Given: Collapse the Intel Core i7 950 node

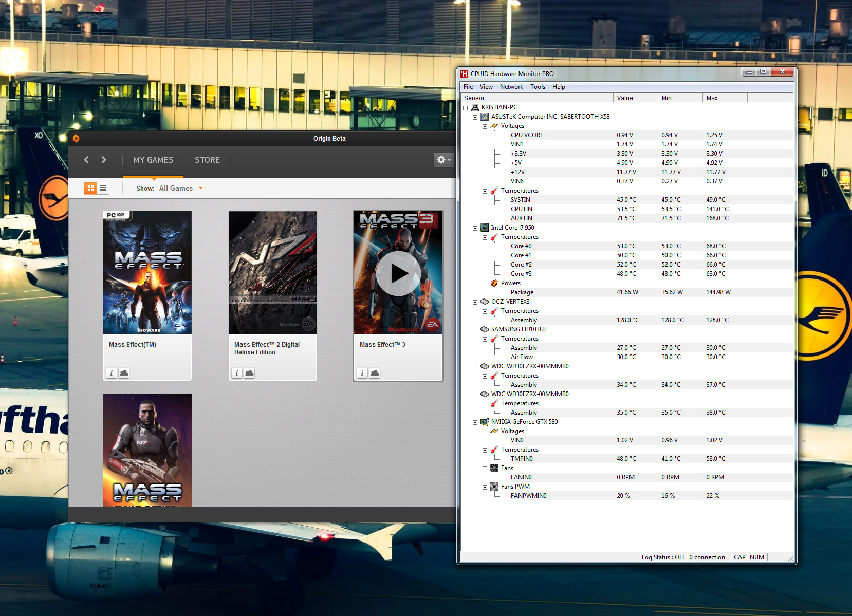Looking at the screenshot, I should [x=475, y=228].
